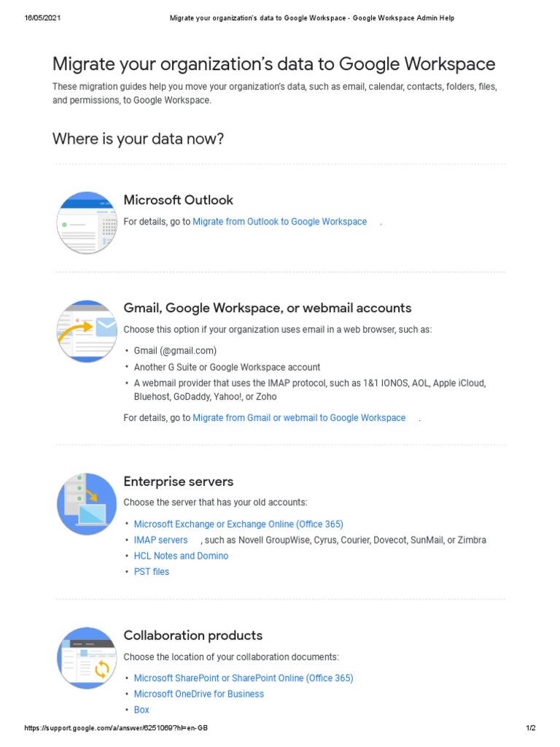Click the Gmail, Google Workspace, or webmail heading
Screen dimensions: 560x747
267,308
